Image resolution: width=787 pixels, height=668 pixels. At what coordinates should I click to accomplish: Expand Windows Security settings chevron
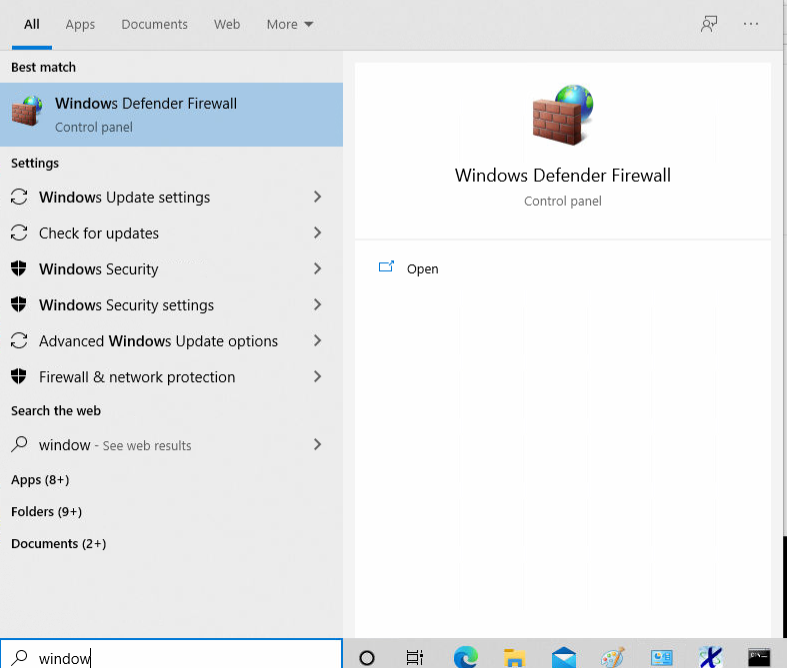pyautogui.click(x=317, y=305)
